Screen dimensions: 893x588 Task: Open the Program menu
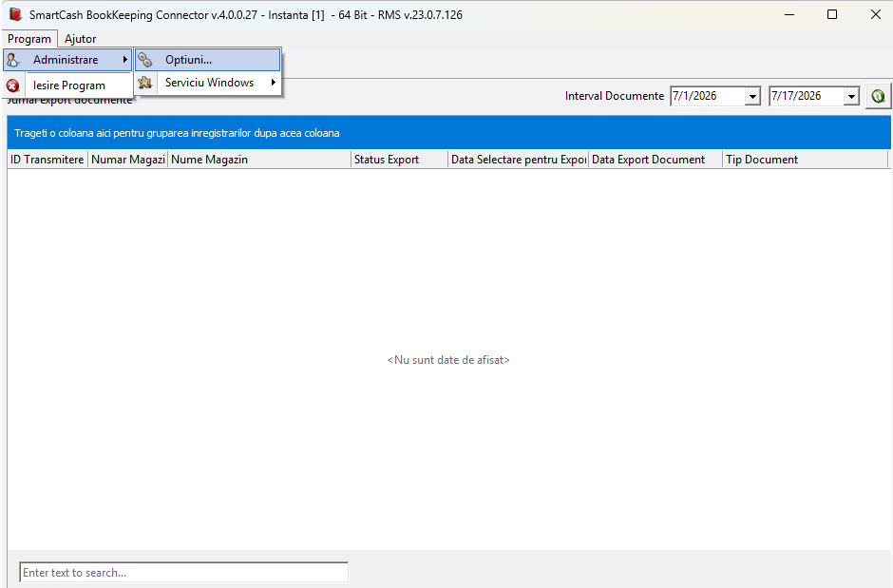click(29, 39)
